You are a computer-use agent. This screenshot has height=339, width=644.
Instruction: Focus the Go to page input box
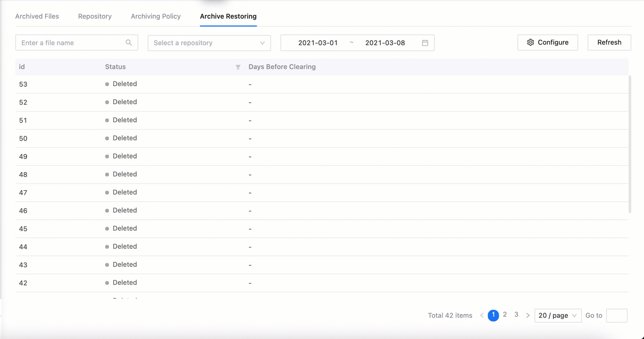[616, 316]
